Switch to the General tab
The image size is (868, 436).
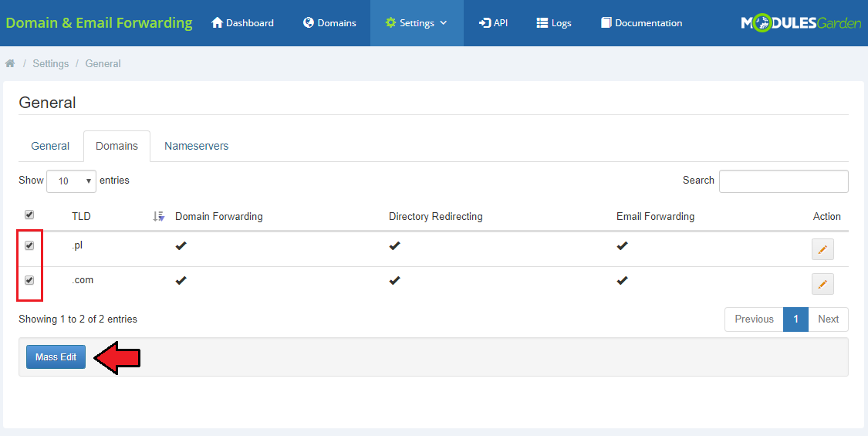[x=50, y=147]
